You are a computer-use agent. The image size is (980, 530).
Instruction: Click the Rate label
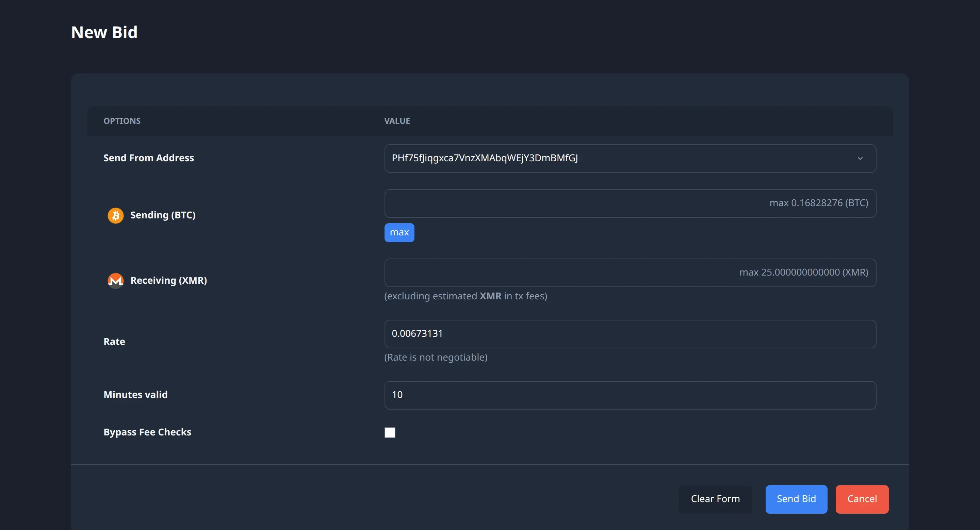(114, 342)
